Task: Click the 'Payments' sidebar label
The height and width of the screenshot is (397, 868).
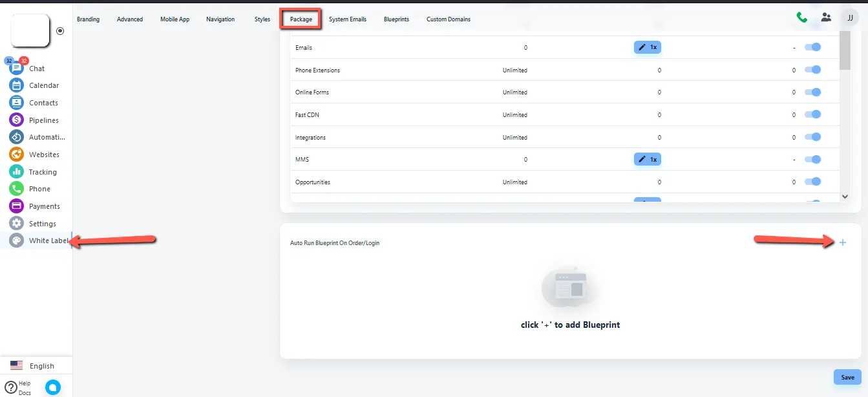Action: [45, 206]
